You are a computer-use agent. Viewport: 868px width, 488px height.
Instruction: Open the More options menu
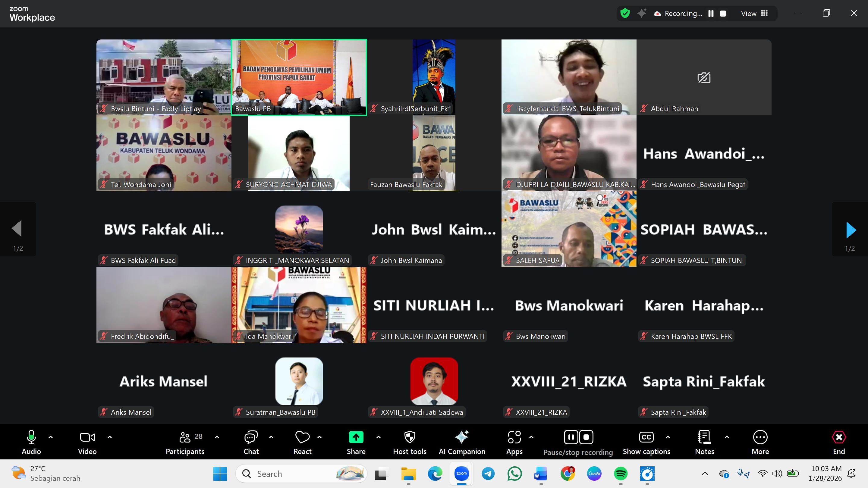pos(760,437)
